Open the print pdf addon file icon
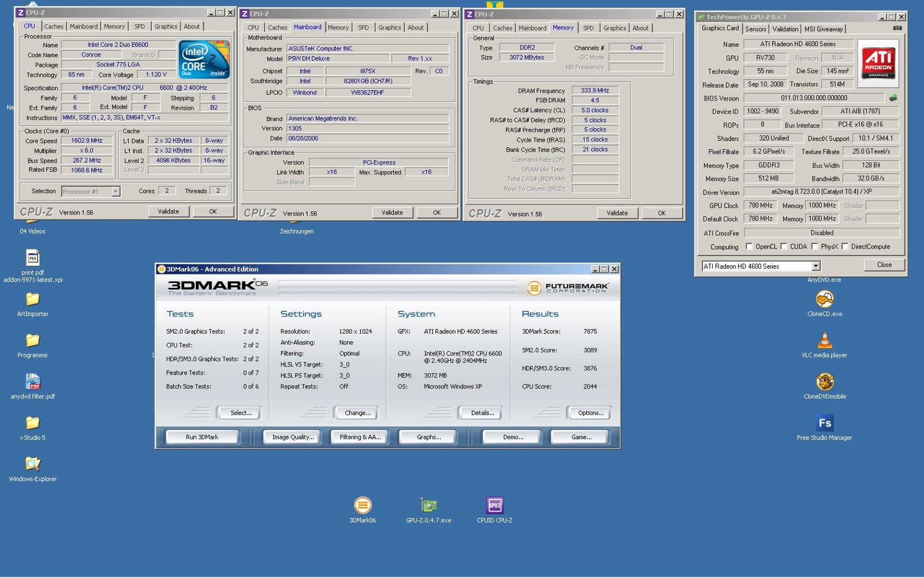The height and width of the screenshot is (578, 924). (33, 257)
